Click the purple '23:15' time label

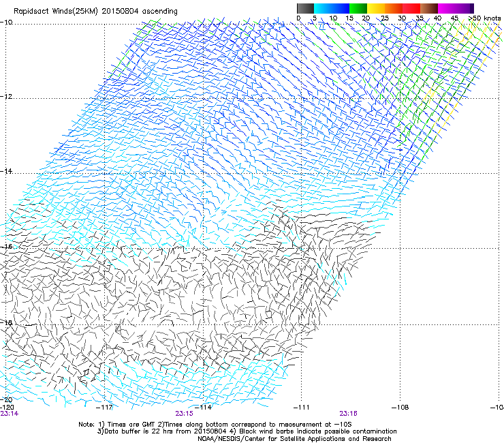(184, 414)
